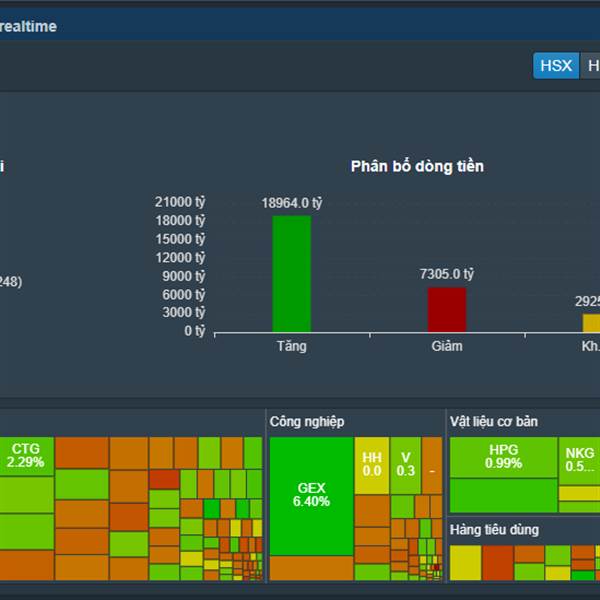Click the 6000 tỷ axis label
Screen dimensions: 600x600
click(184, 295)
